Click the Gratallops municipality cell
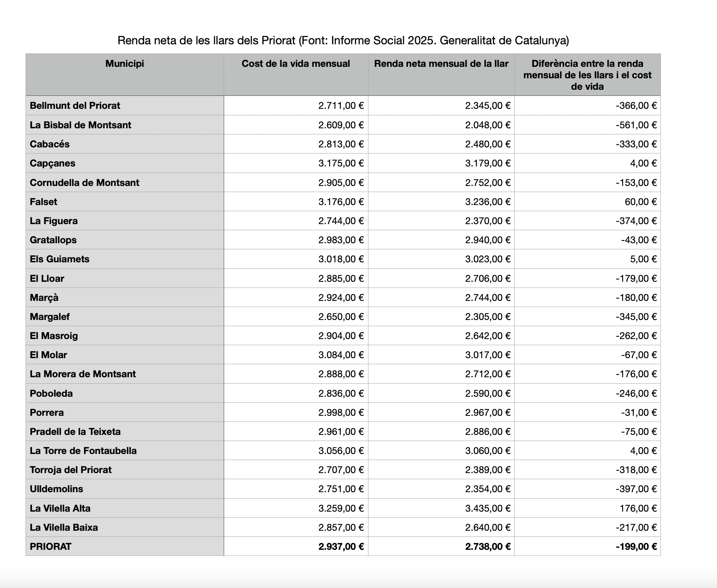 [53, 240]
